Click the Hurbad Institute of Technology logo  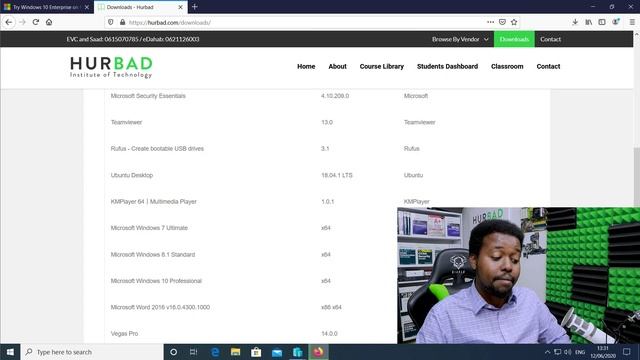[x=111, y=67]
